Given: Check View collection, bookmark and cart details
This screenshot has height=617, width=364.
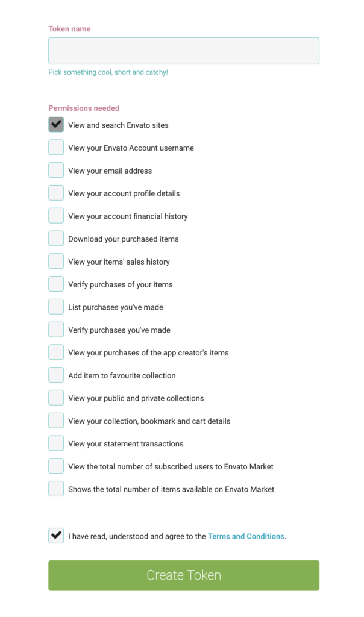Looking at the screenshot, I should point(56,421).
